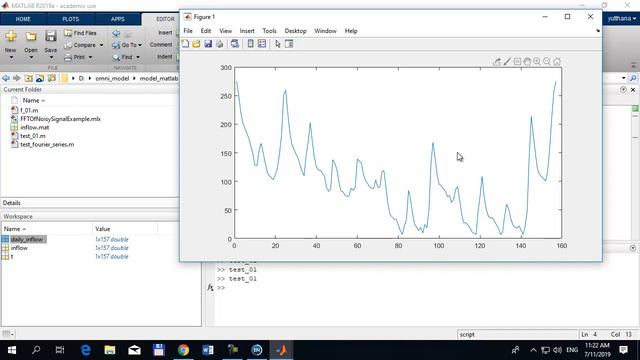Print figure via printer toolbar icon
640x360 pixels.
click(220, 44)
